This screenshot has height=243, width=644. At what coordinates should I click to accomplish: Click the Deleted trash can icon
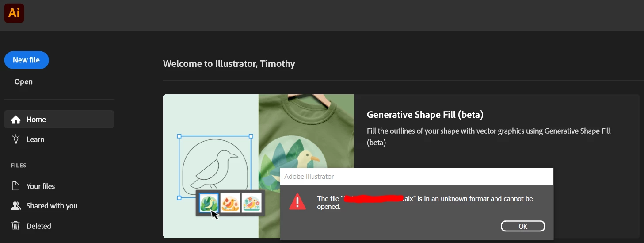tap(16, 226)
